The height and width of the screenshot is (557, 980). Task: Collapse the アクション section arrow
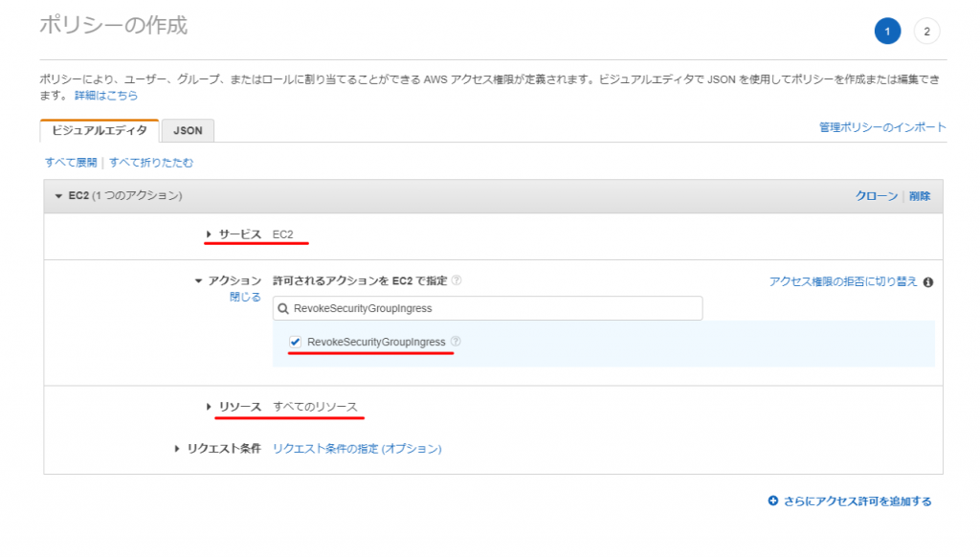pyautogui.click(x=198, y=281)
